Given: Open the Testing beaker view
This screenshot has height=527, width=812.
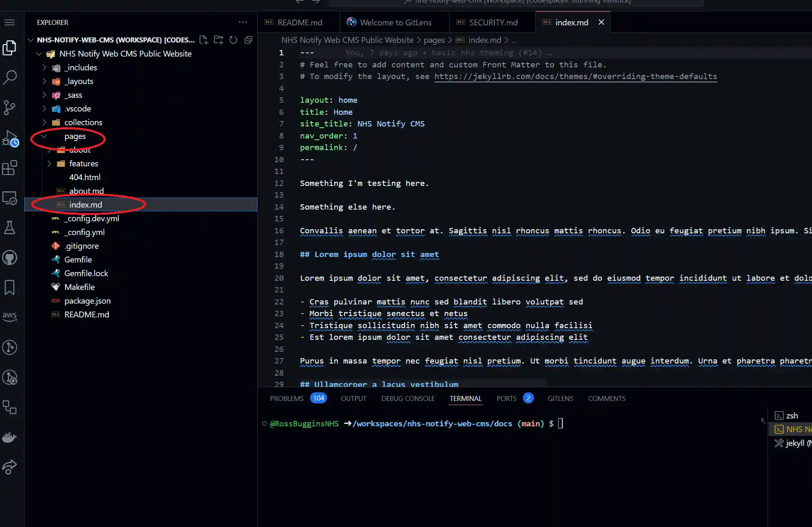Looking at the screenshot, I should point(10,228).
